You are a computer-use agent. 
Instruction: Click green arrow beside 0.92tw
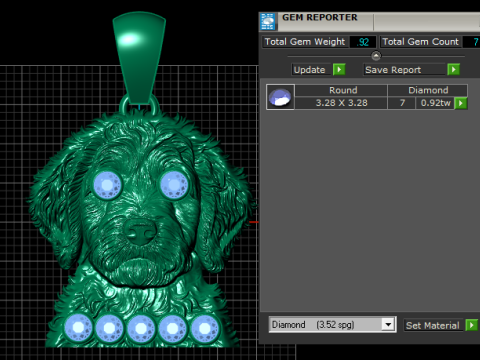point(461,103)
